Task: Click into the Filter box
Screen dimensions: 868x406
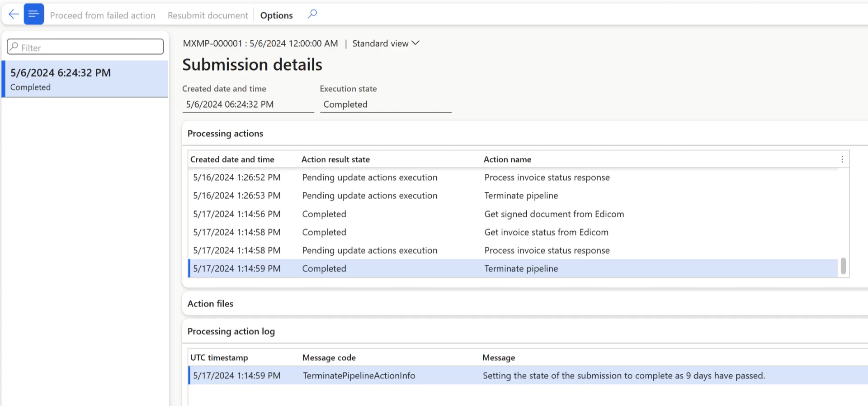Action: (85, 47)
